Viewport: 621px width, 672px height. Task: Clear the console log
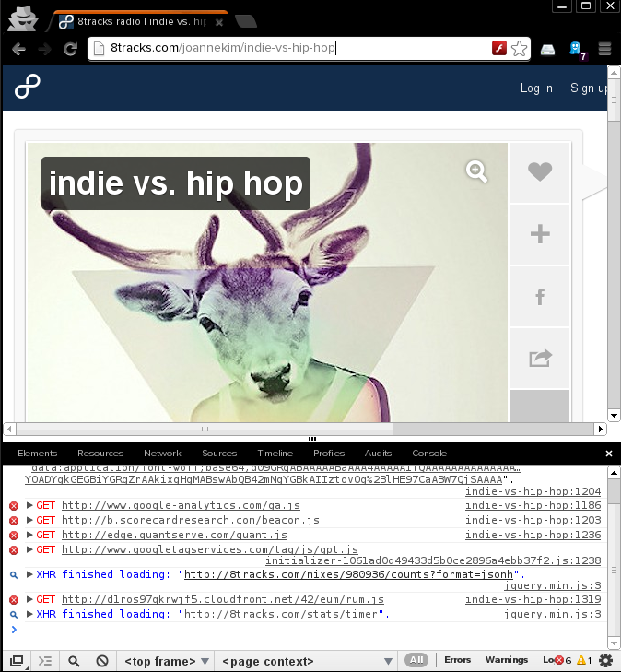[103, 661]
